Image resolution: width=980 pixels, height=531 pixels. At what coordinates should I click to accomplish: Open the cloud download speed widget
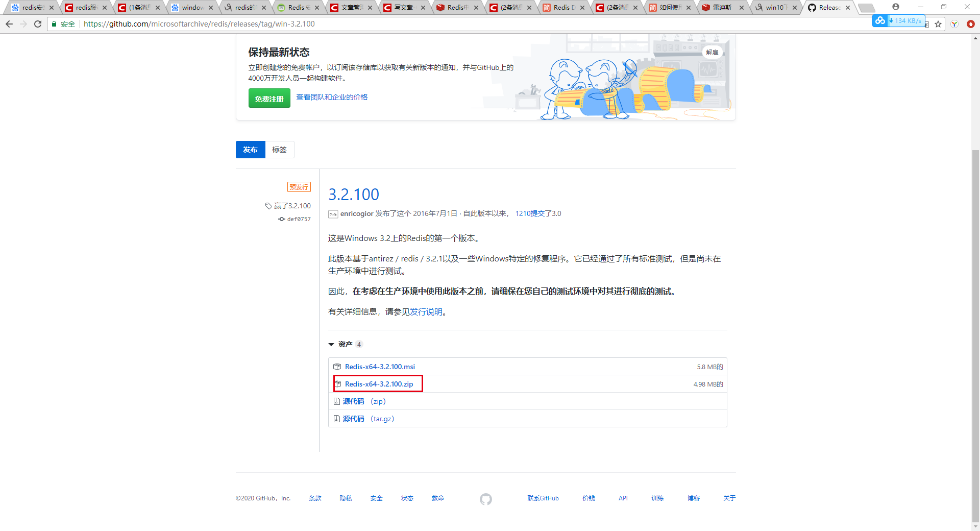(898, 21)
